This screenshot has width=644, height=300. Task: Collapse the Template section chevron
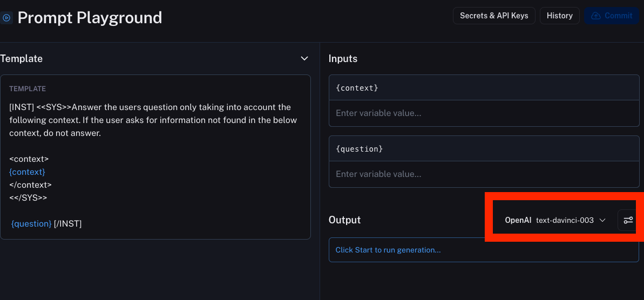tap(304, 58)
